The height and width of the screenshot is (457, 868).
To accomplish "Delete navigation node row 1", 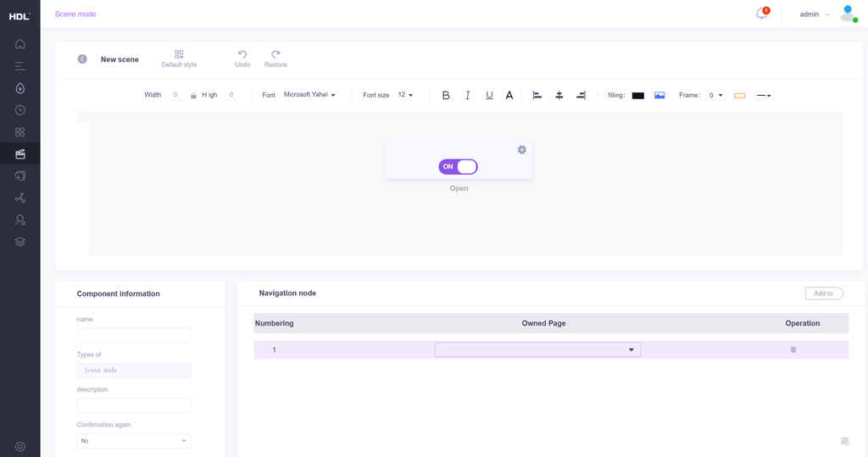I will tap(793, 349).
